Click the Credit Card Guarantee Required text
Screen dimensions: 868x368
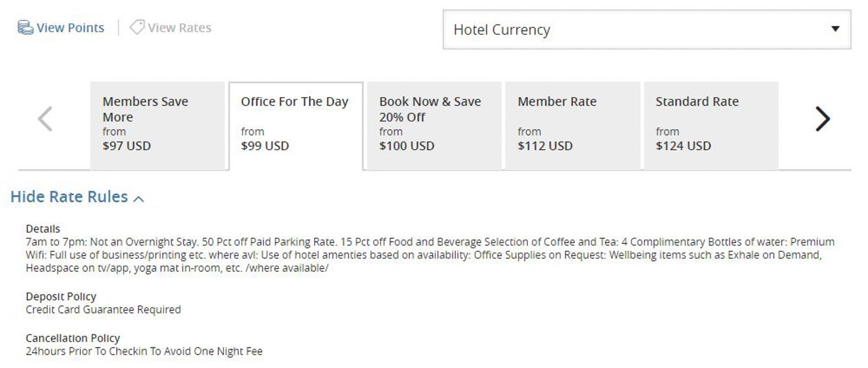point(103,309)
